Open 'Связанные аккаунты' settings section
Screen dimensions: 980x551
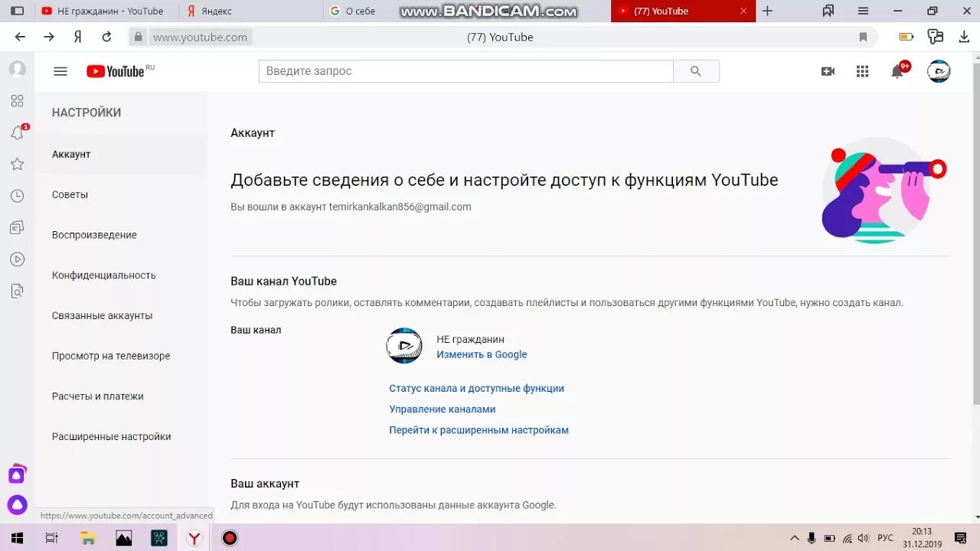click(120, 315)
